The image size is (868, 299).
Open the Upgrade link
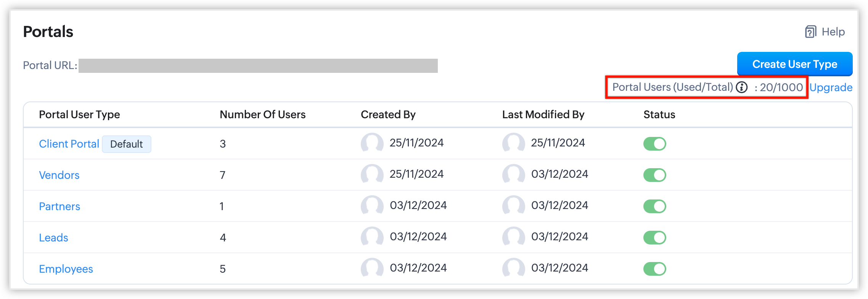point(831,88)
